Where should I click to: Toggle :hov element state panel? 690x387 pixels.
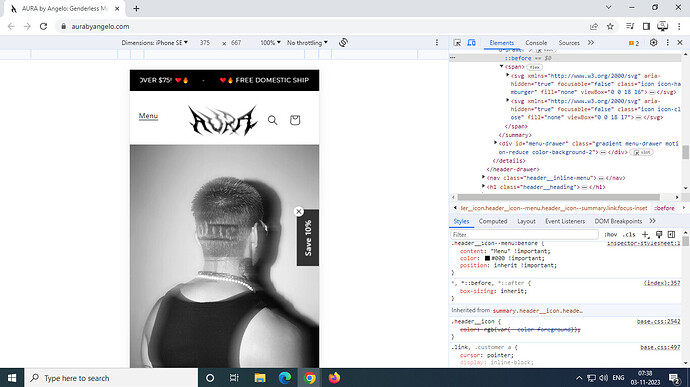(x=610, y=235)
